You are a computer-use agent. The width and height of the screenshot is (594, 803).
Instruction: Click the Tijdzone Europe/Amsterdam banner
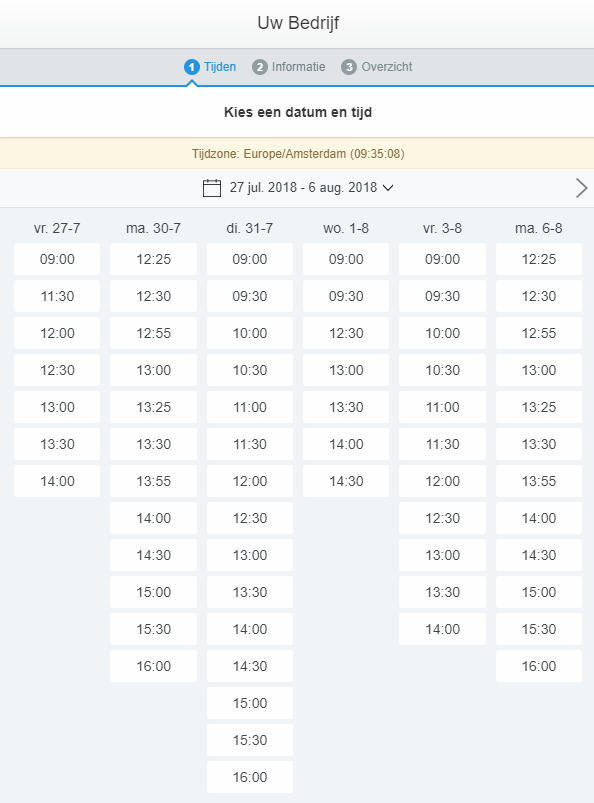(x=297, y=154)
